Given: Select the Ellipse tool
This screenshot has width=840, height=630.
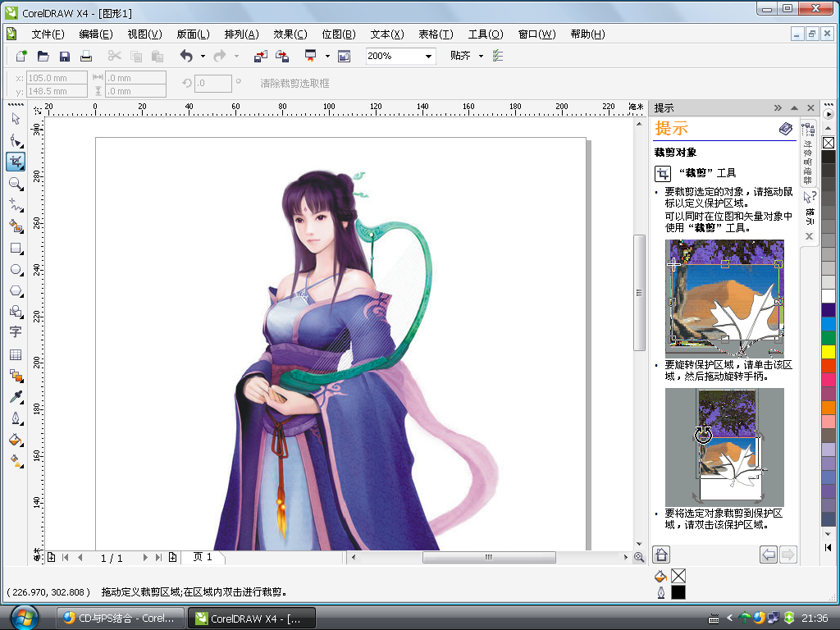Looking at the screenshot, I should (x=15, y=269).
